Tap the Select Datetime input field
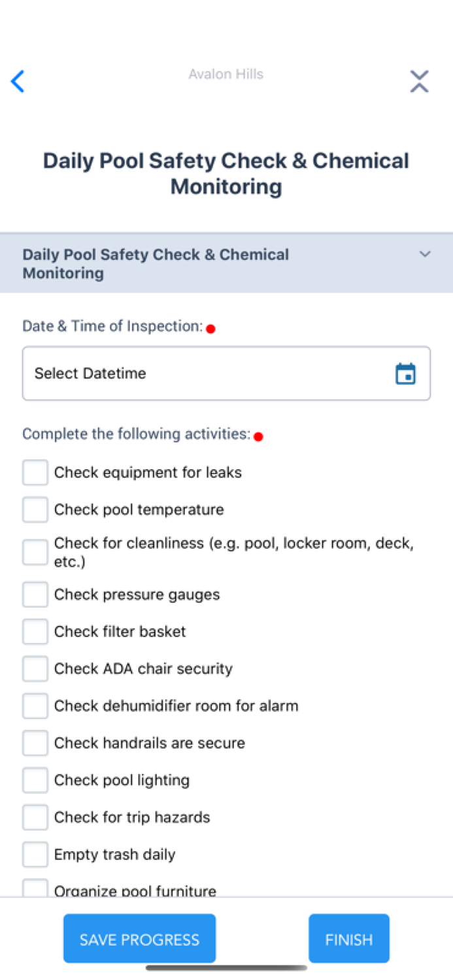 click(x=196, y=373)
